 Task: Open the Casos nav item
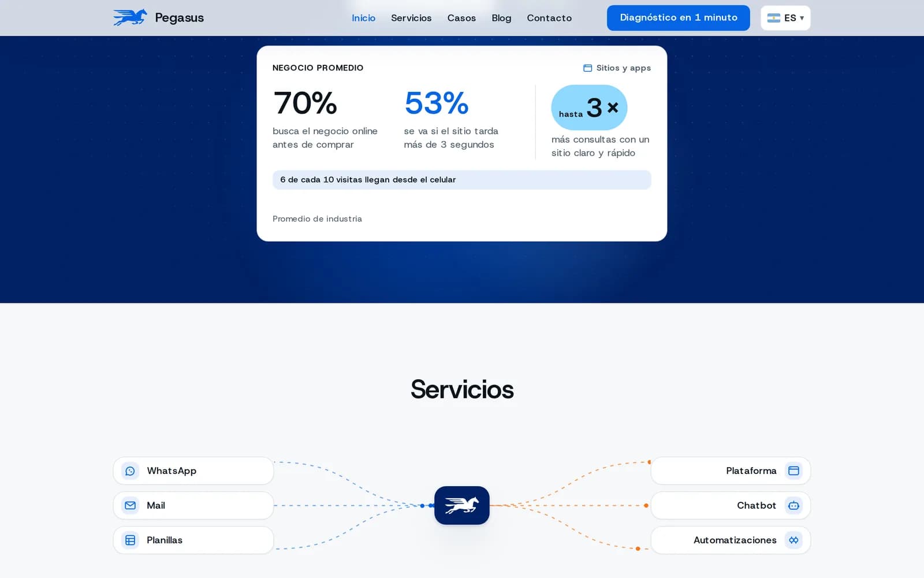pyautogui.click(x=461, y=18)
